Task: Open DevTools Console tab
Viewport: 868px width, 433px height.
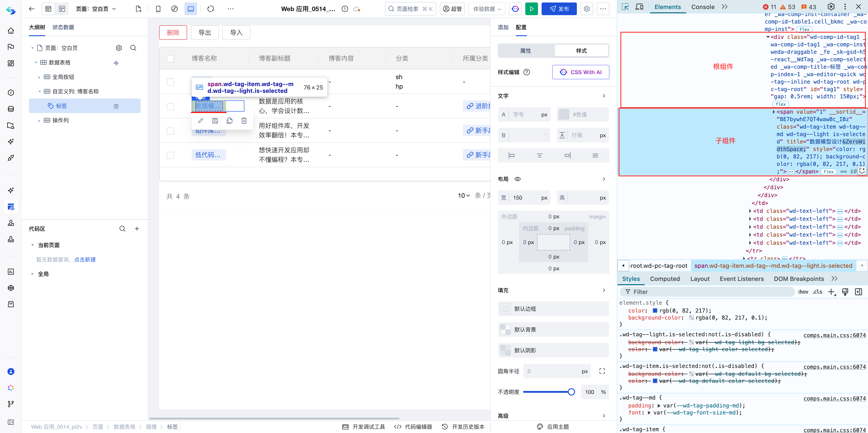Action: [703, 7]
